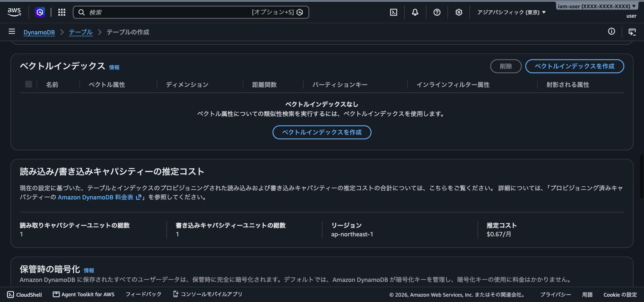The image size is (644, 302).
Task: Click the page vertical scrollbar thumb
Action: coord(641,177)
